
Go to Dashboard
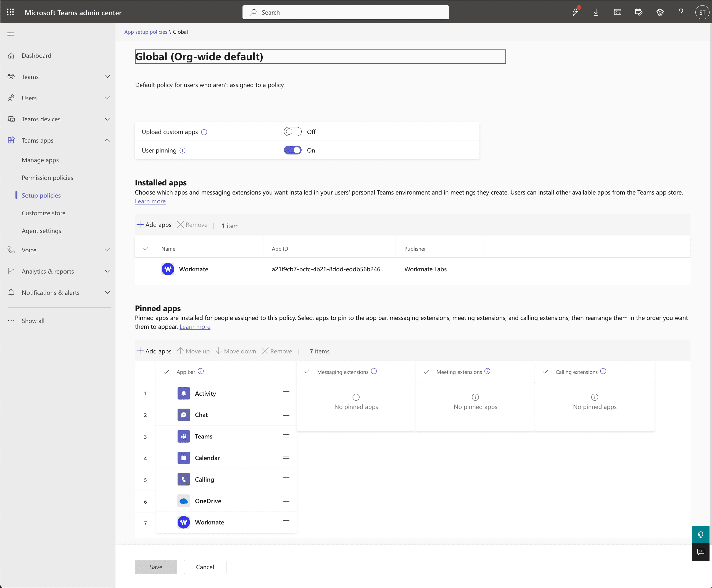point(36,56)
